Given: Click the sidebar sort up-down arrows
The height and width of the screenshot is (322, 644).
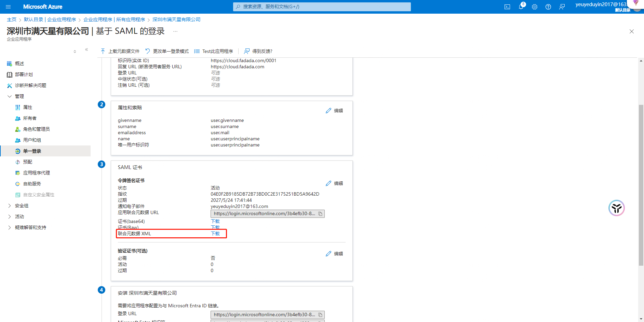Looking at the screenshot, I should pos(75,52).
